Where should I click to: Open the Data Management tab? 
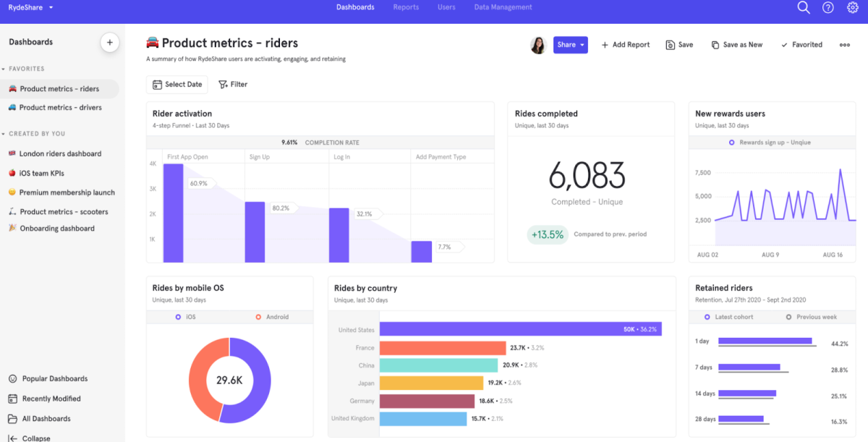[503, 7]
